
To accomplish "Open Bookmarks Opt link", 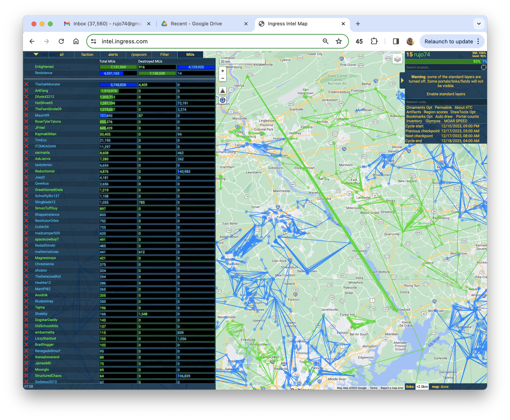I will pyautogui.click(x=419, y=116).
